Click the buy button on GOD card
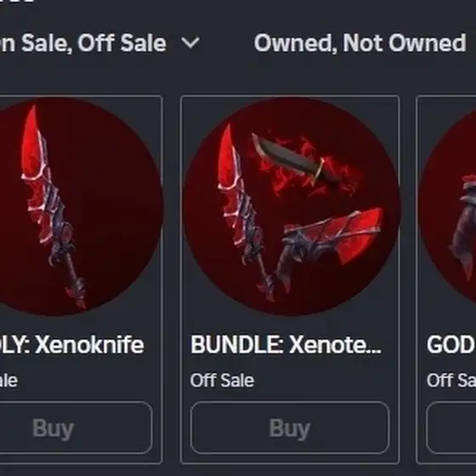Image resolution: width=476 pixels, height=476 pixels. click(x=451, y=428)
